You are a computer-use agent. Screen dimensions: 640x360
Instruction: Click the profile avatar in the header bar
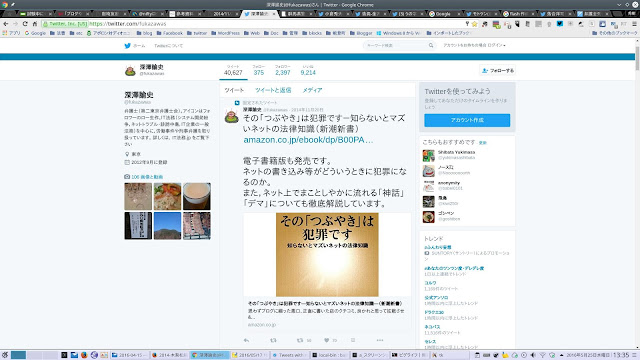(x=130, y=71)
